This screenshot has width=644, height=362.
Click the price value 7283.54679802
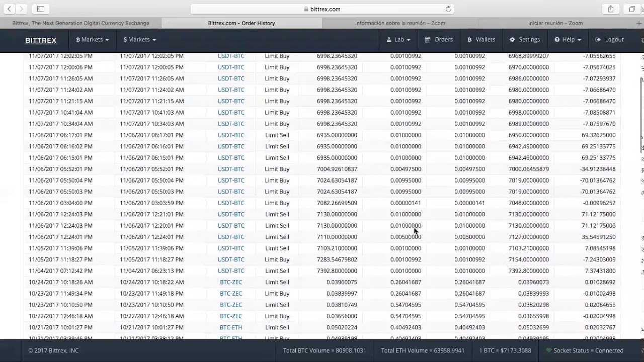click(x=337, y=259)
